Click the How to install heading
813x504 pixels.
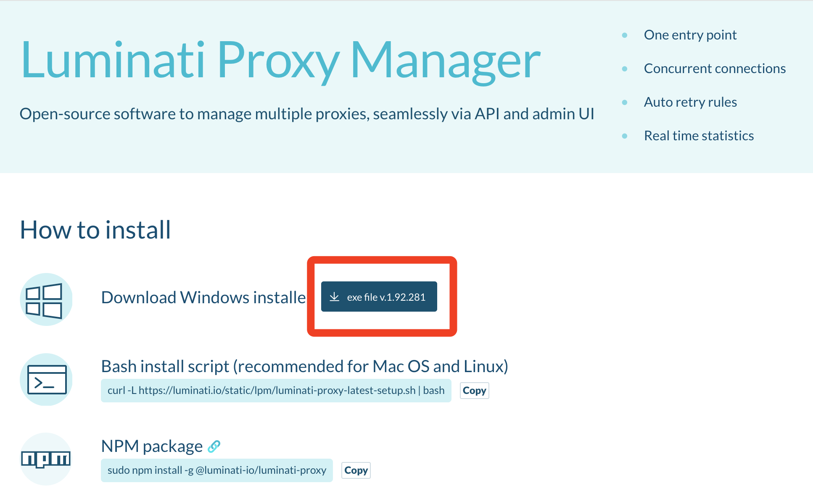coord(95,230)
